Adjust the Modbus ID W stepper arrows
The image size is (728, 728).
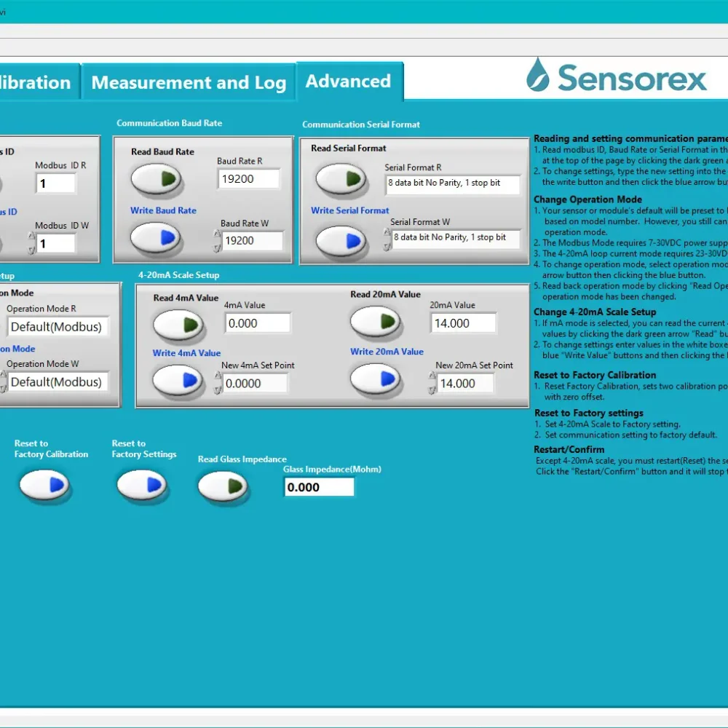pos(31,243)
